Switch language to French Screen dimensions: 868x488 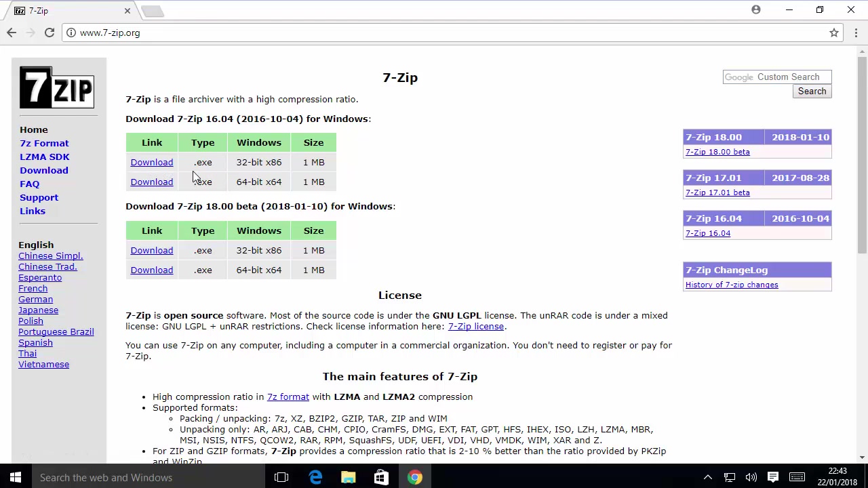click(33, 288)
